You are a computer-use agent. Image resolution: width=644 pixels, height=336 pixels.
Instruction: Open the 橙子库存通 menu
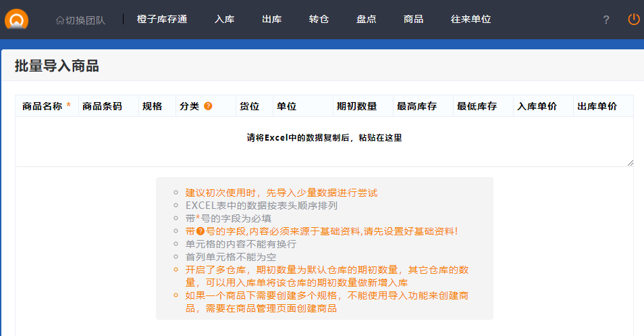[161, 20]
